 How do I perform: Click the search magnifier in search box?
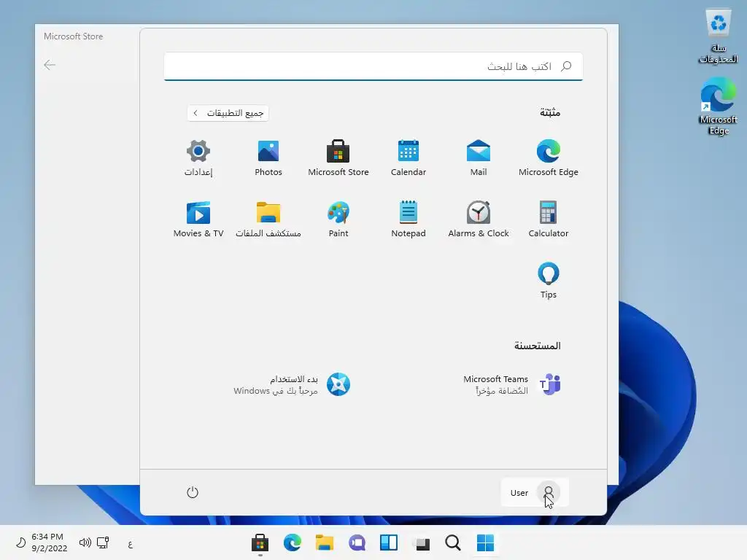(566, 66)
